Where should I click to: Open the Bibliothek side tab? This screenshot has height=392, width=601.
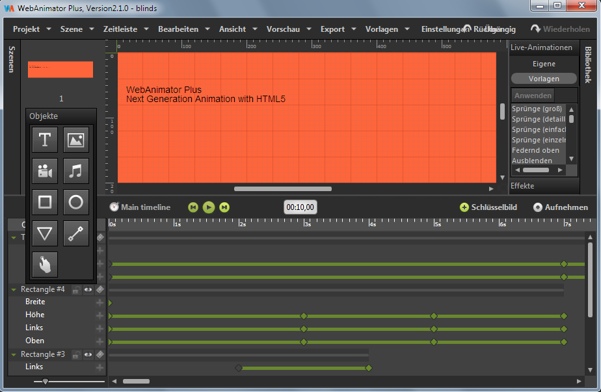click(588, 64)
